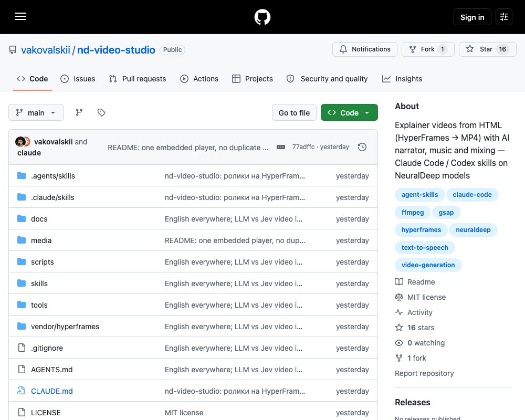Click the scales icon beside MIT license

[399, 297]
